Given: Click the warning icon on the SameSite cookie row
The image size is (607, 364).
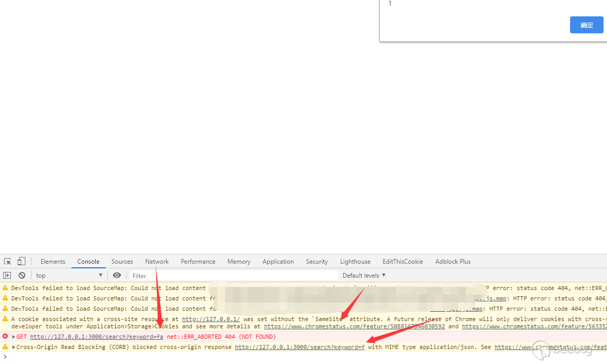Looking at the screenshot, I should click(x=5, y=318).
